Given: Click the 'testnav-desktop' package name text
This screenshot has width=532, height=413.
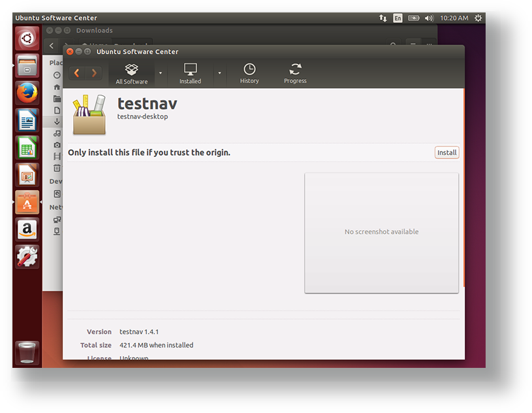Looking at the screenshot, I should click(142, 116).
